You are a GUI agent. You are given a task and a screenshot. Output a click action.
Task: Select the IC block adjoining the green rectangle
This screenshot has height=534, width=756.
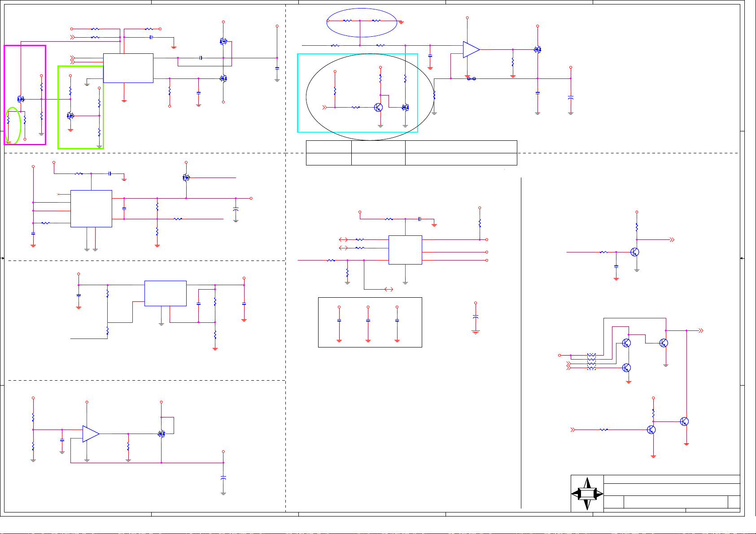128,68
